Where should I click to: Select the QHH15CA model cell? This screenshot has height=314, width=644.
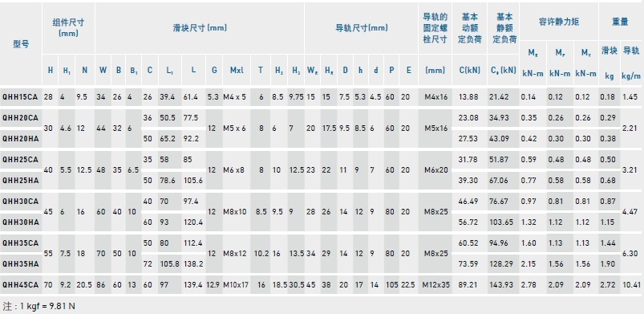[x=20, y=97]
